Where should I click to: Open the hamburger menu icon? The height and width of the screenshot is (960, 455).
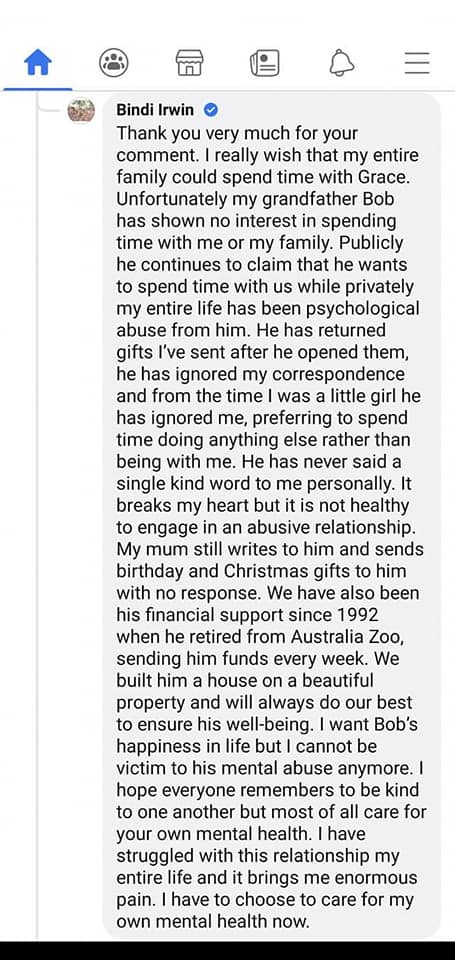pyautogui.click(x=417, y=62)
